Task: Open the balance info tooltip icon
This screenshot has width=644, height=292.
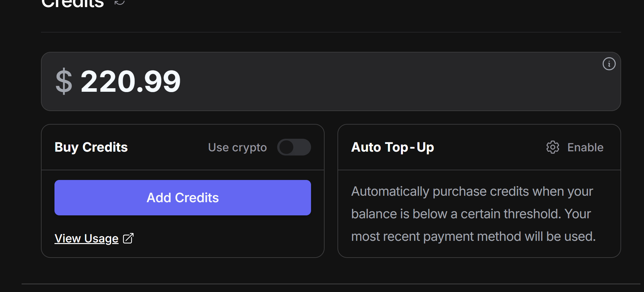Action: 609,64
